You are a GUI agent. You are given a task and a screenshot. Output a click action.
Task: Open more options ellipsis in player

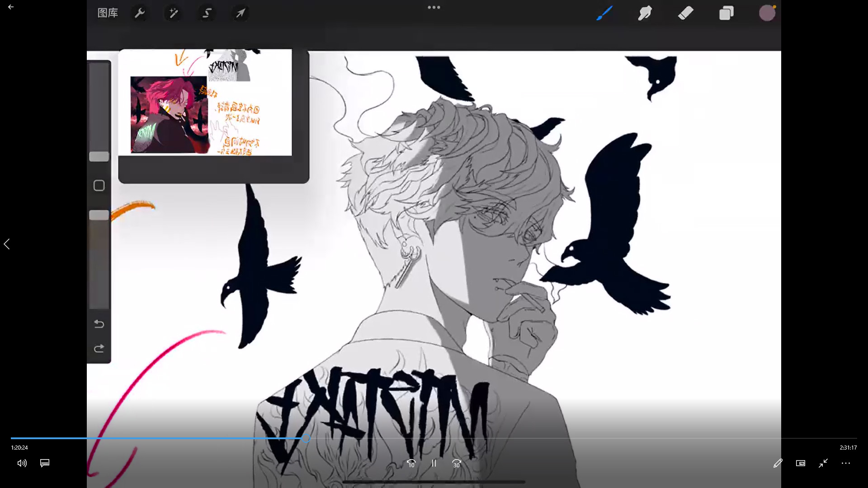(x=846, y=463)
